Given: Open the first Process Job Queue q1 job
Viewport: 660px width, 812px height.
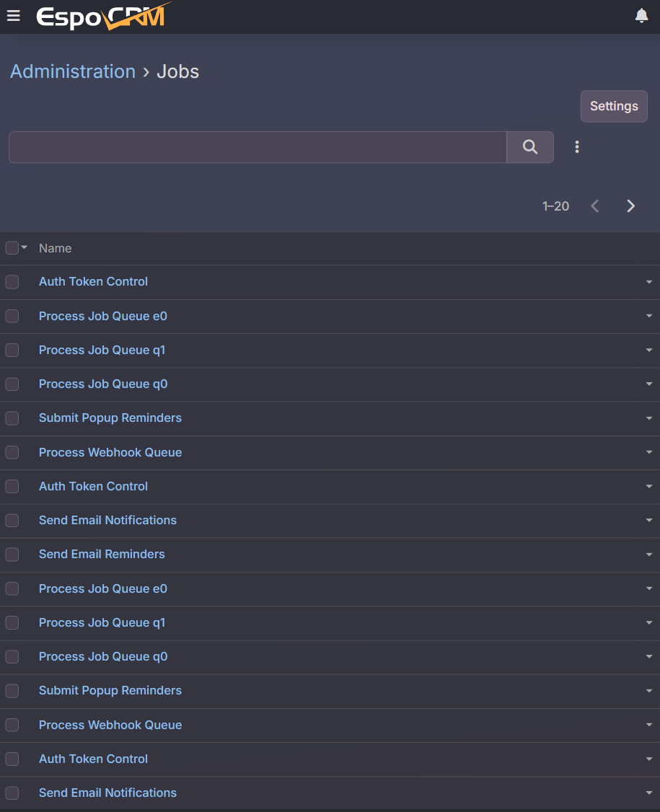Looking at the screenshot, I should point(102,350).
